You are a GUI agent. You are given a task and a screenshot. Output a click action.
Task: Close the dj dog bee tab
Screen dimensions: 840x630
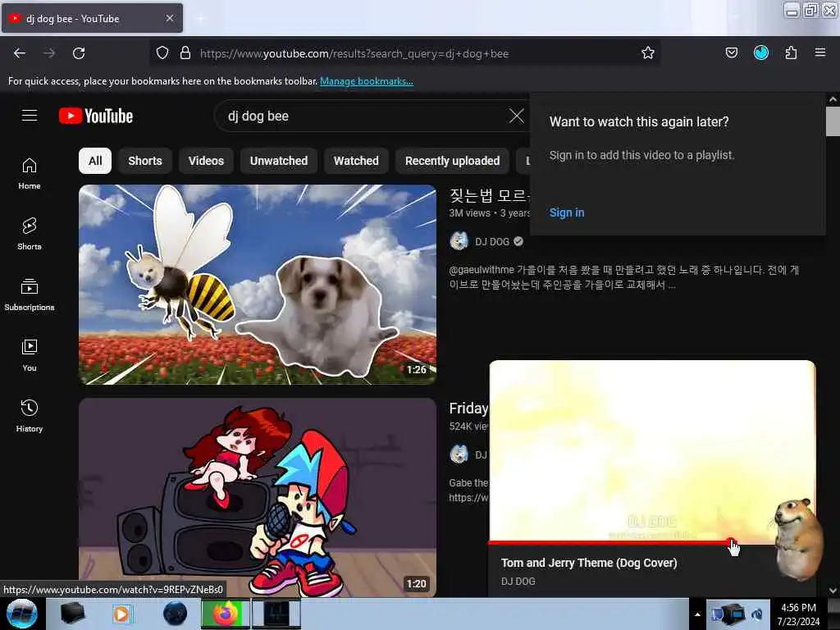coord(169,18)
